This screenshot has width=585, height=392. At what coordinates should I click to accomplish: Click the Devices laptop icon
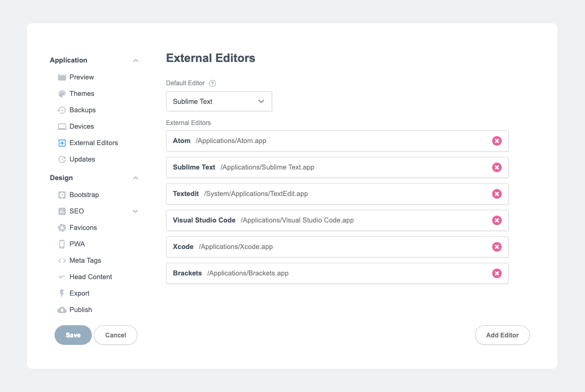click(x=62, y=127)
